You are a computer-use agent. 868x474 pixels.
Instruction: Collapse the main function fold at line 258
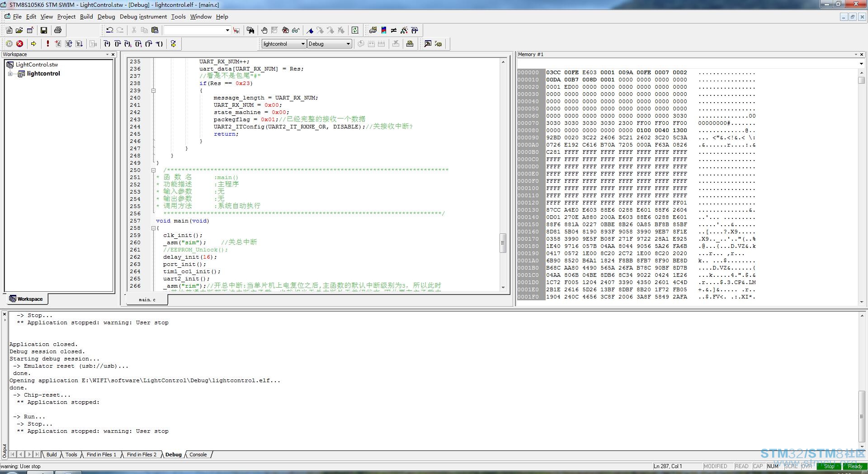pos(153,228)
